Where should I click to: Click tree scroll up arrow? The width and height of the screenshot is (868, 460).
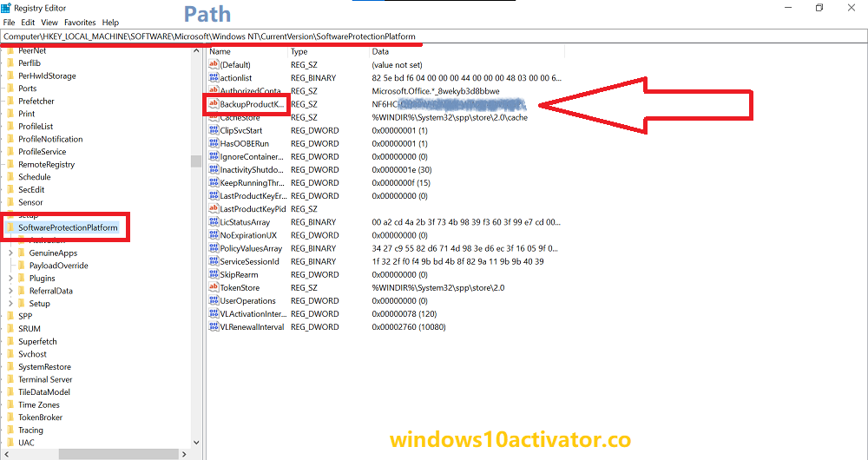point(196,51)
